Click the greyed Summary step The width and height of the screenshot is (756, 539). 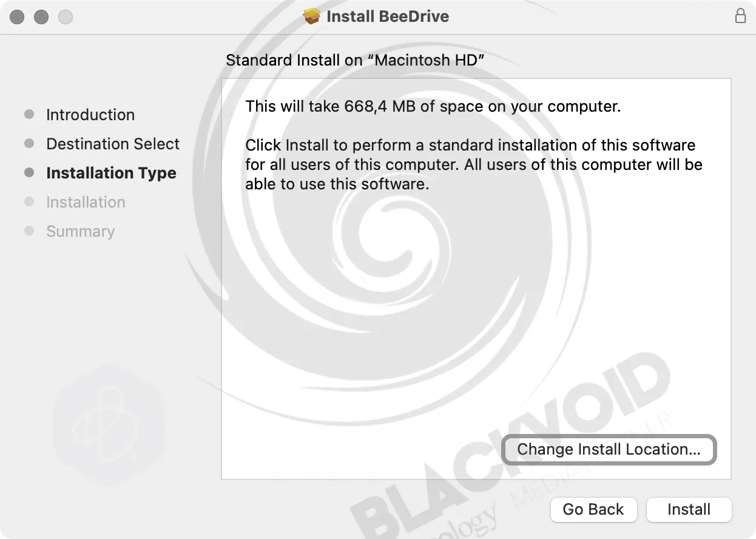(x=80, y=231)
